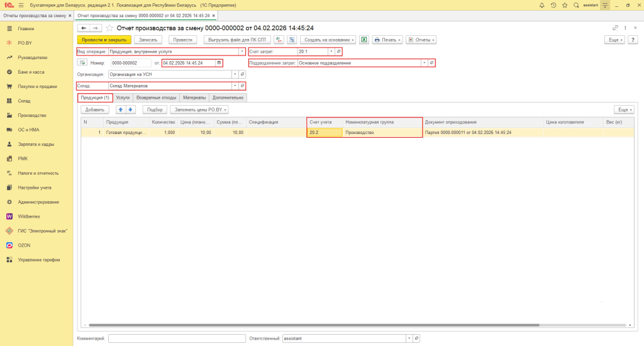Click the Добавить button
Viewport: 644px width, 346px height.
94,109
